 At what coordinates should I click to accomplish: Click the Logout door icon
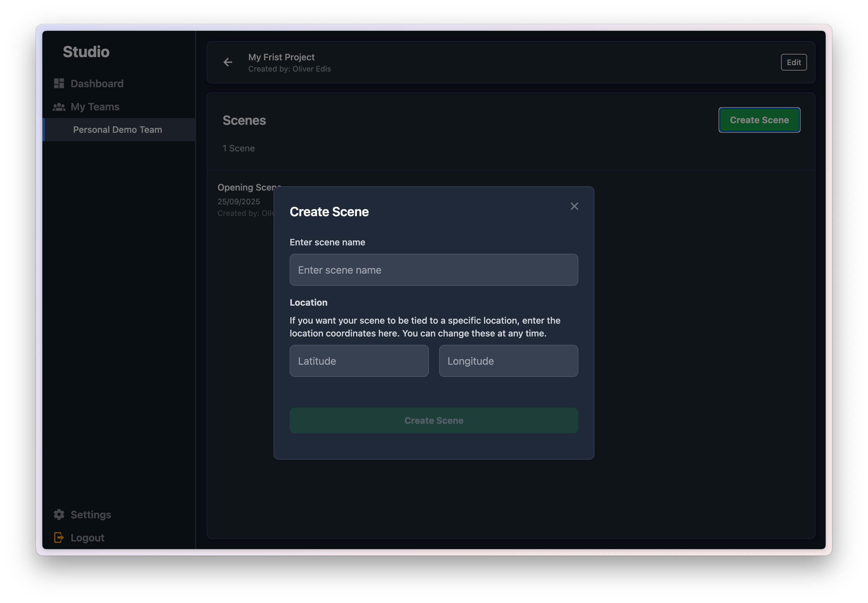(59, 538)
